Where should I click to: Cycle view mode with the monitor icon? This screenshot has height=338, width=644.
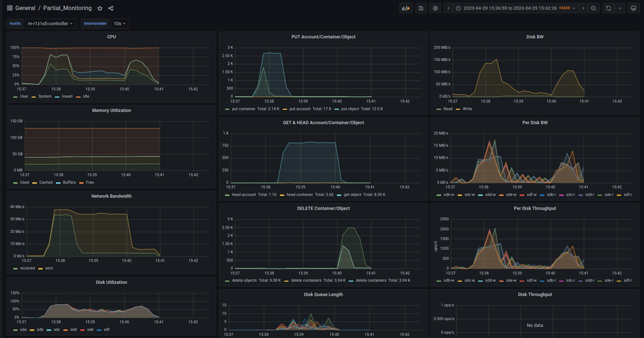point(634,8)
